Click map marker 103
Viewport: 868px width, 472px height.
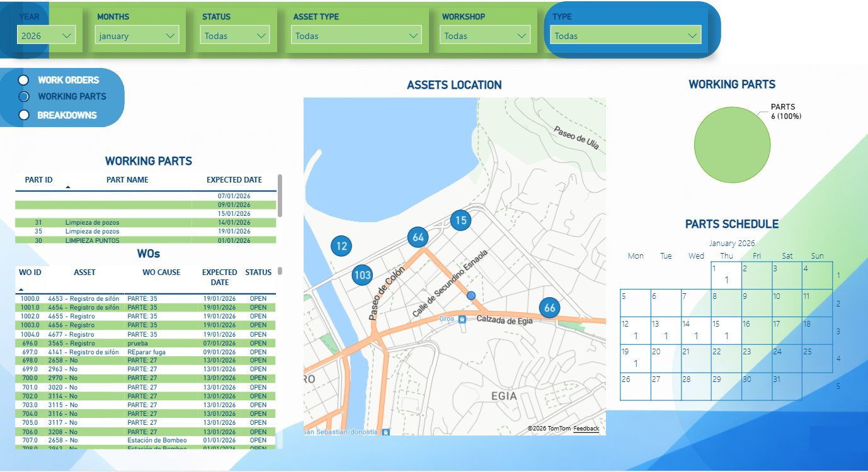361,274
